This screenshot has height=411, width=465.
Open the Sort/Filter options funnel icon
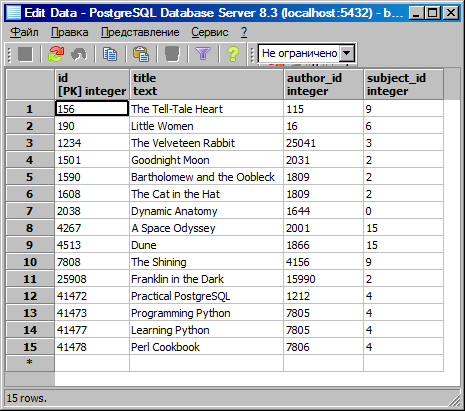(x=203, y=54)
